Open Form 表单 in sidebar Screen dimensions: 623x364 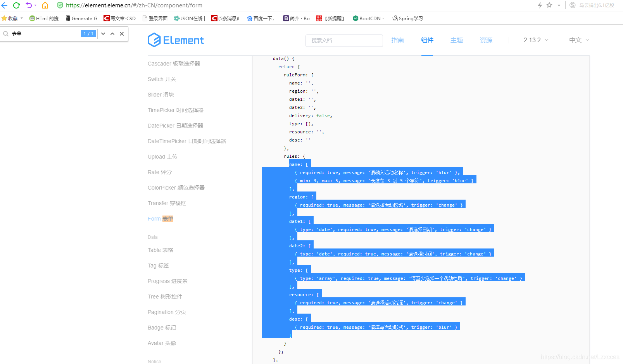point(160,219)
